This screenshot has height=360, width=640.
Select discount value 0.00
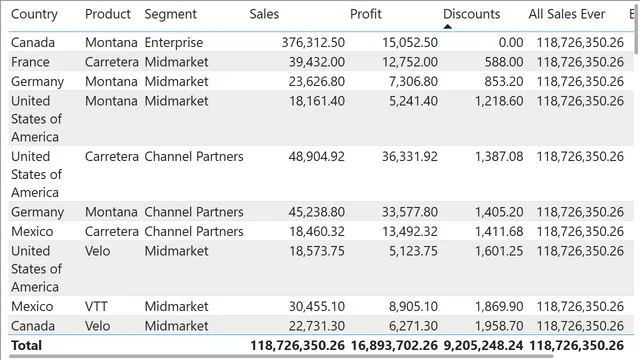tap(511, 42)
